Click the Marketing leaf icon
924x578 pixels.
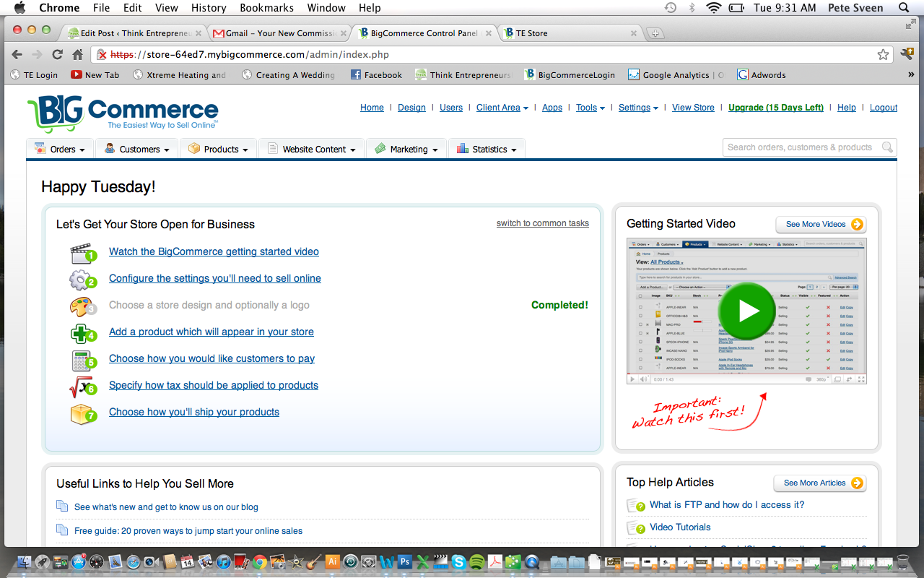click(x=379, y=148)
